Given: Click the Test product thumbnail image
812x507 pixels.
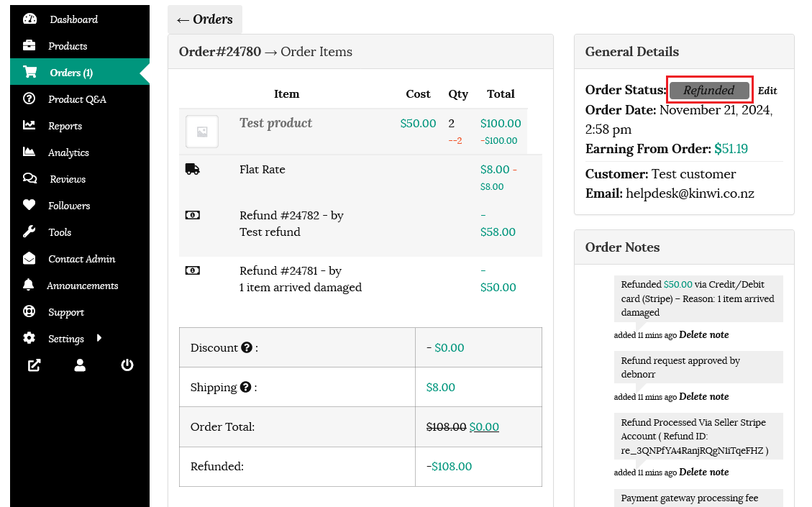Looking at the screenshot, I should pos(202,132).
